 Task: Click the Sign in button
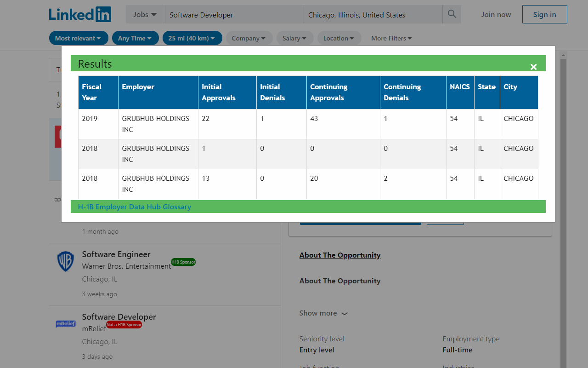[x=544, y=14]
